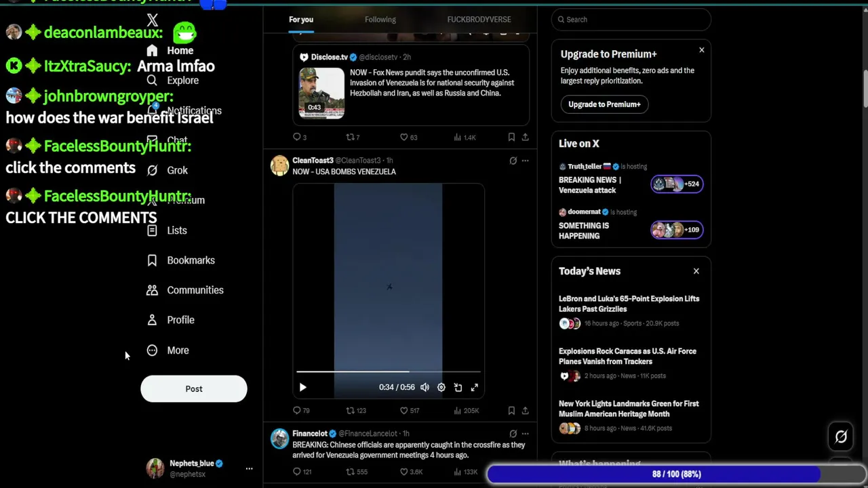Play the USA BOMBS VENEZUELA video
Screen dimensions: 868x488
click(302, 388)
